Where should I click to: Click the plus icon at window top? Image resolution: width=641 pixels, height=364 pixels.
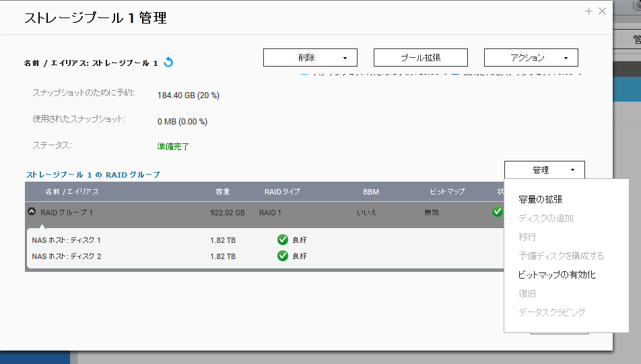588,11
